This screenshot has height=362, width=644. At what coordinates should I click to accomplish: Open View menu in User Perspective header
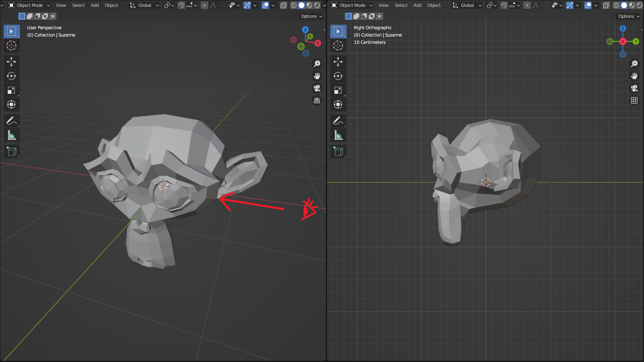pyautogui.click(x=61, y=5)
